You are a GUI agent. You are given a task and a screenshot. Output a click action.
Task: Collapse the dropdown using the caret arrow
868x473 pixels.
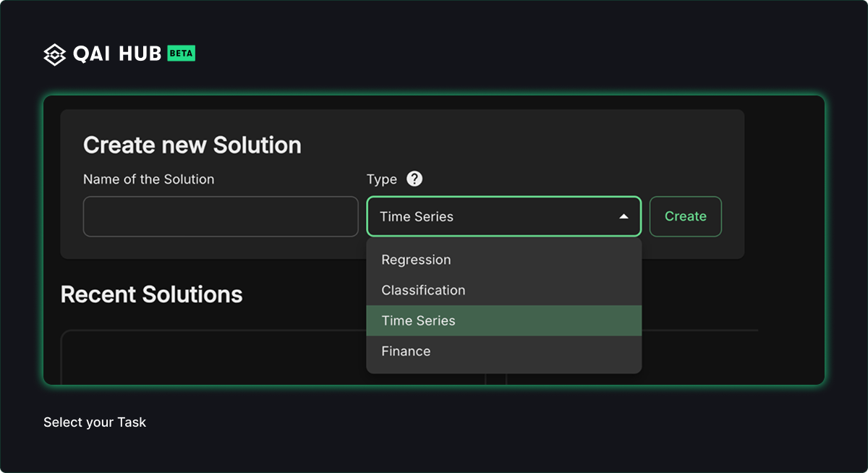[x=624, y=216]
